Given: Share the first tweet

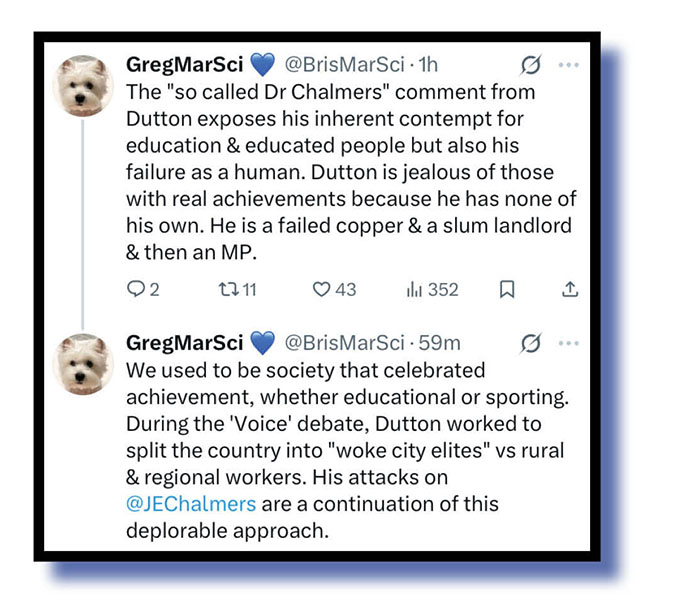Looking at the screenshot, I should click(x=570, y=290).
